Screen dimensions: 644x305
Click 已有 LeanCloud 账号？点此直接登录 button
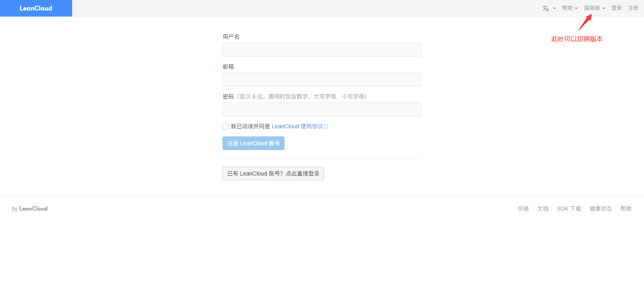coord(273,173)
